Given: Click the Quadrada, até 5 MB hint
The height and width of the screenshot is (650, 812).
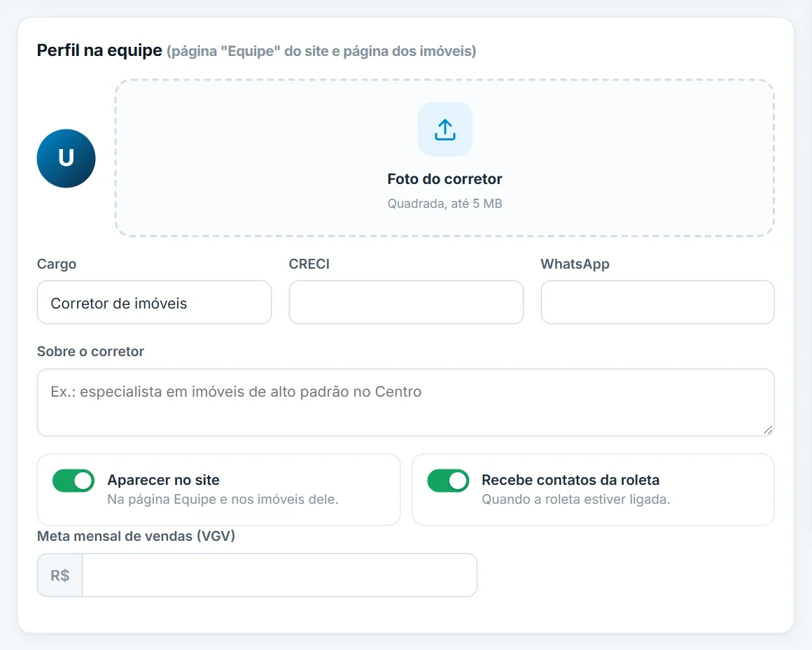Looking at the screenshot, I should (x=444, y=204).
